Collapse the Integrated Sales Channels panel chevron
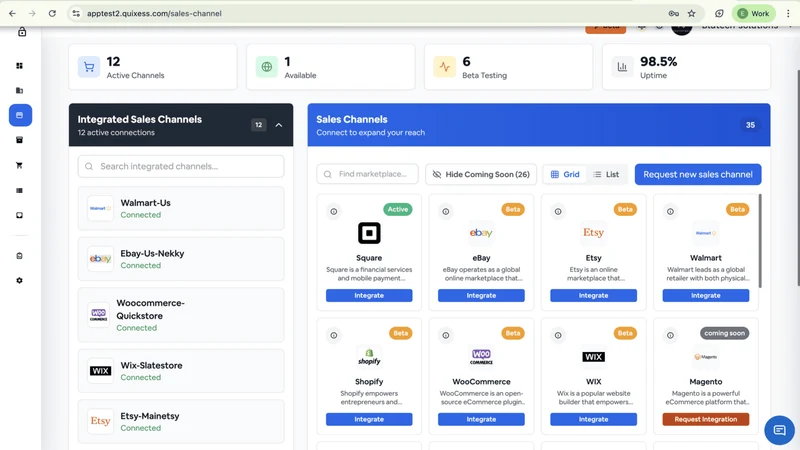Viewport: 800px width, 450px height. (279, 125)
